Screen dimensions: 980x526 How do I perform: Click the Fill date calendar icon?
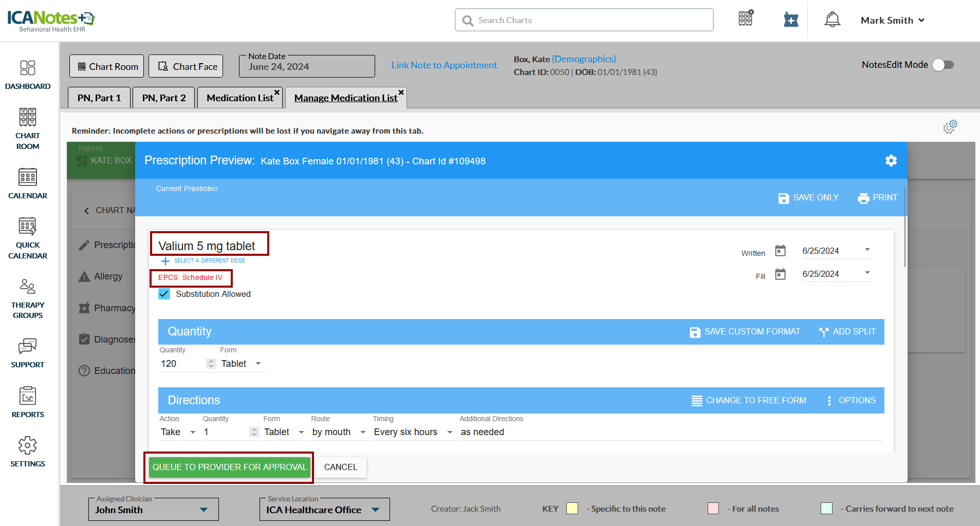780,274
